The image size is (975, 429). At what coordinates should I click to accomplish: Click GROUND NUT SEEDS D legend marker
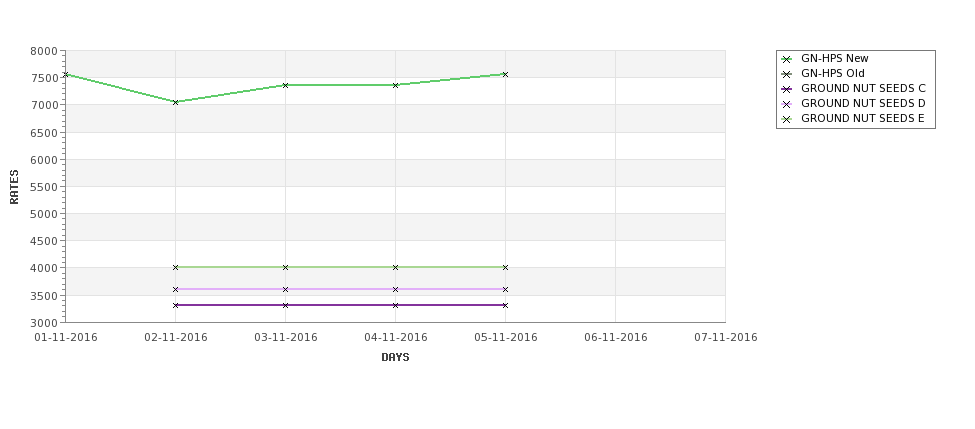tap(787, 104)
